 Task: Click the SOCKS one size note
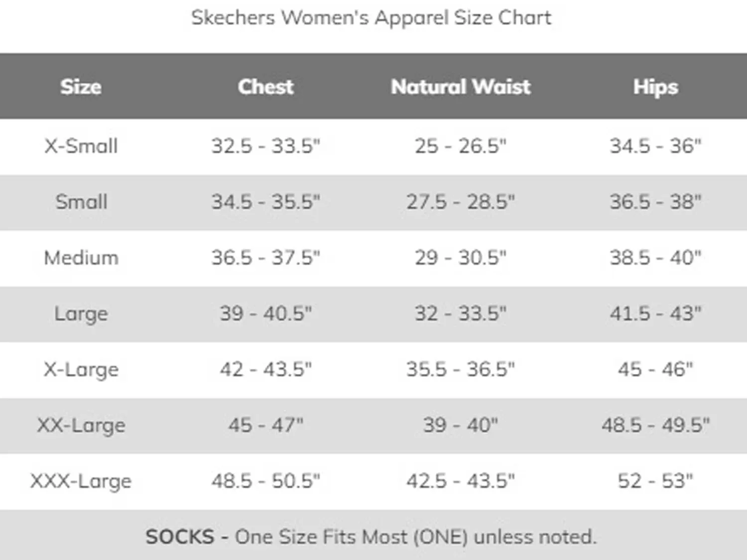click(371, 537)
